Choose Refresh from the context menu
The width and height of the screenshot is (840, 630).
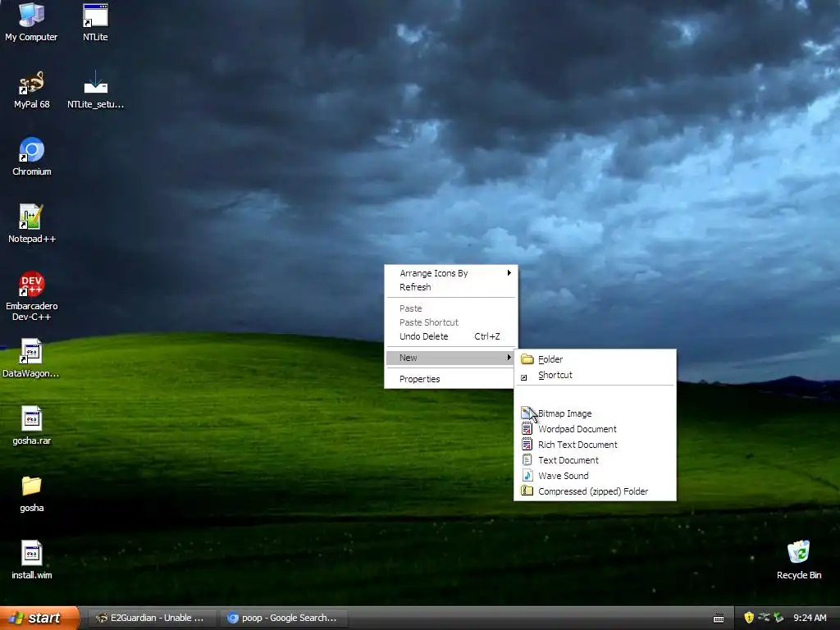pos(450,287)
